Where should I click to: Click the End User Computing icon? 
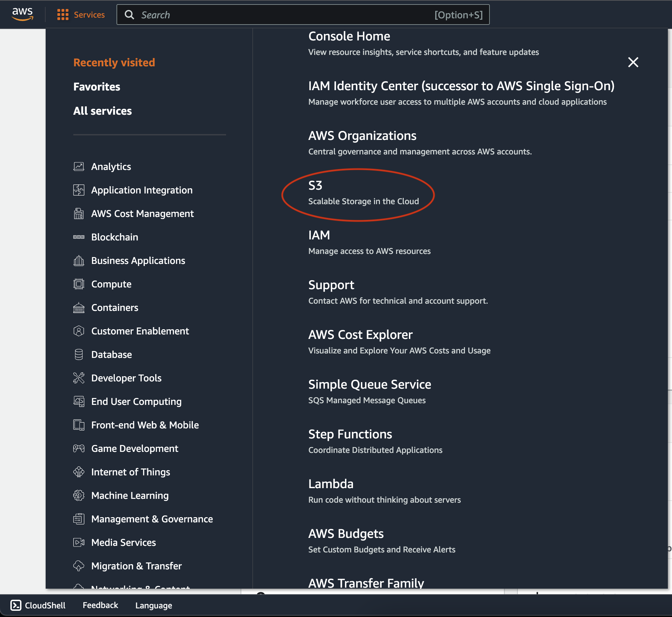[x=79, y=401]
